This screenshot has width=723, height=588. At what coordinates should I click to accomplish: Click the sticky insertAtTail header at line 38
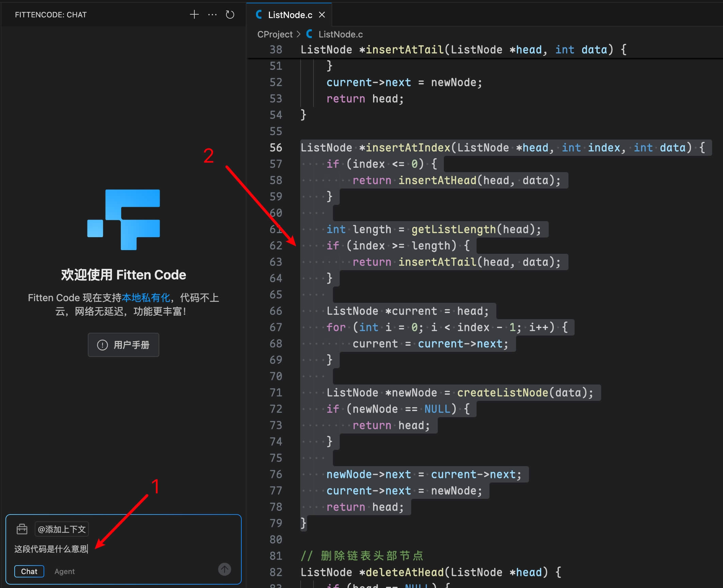click(x=463, y=50)
